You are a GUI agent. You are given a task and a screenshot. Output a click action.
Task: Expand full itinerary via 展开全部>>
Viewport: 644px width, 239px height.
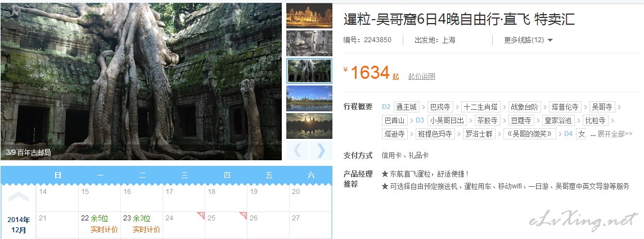click(615, 134)
